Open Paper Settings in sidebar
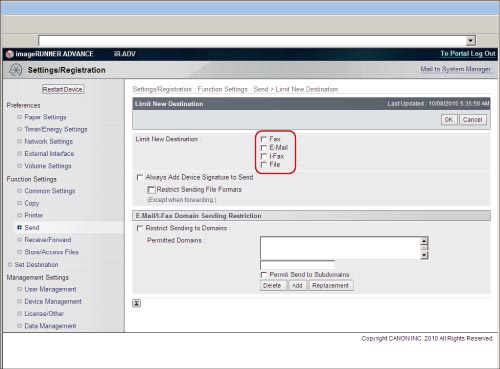 (x=45, y=117)
